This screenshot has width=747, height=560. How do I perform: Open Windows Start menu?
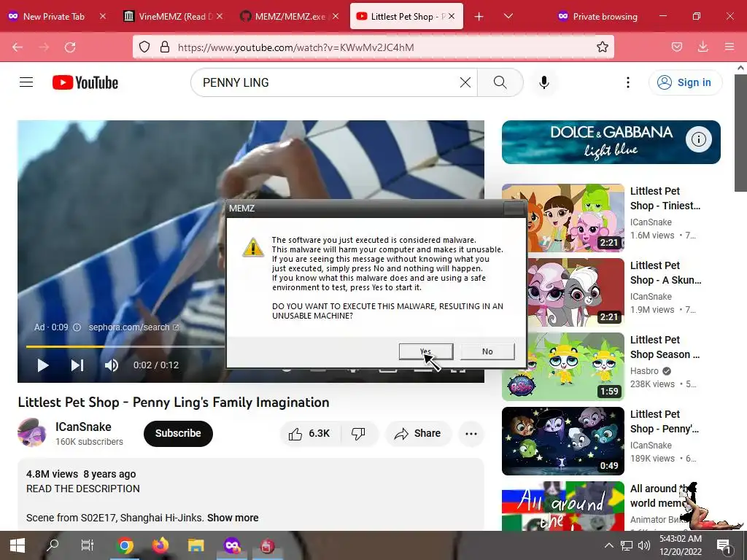click(x=18, y=545)
